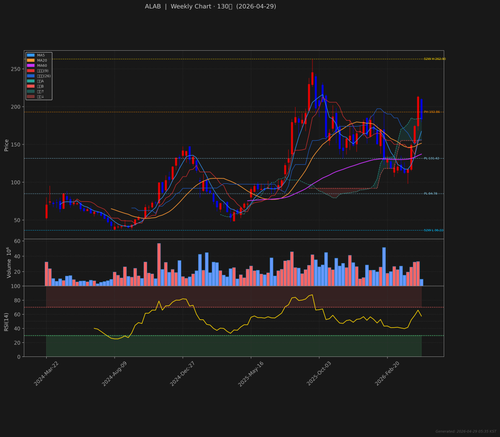Image resolution: width=500 pixels, height=437 pixels.
Task: Click the 250 tick on the Price axis
Action: [x=15, y=69]
